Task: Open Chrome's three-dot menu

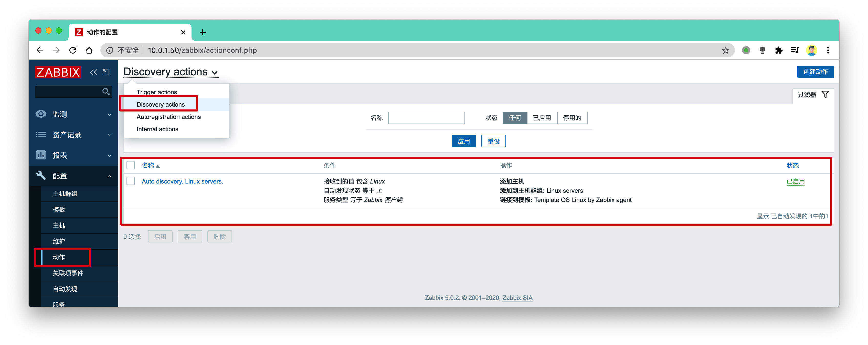Action: coord(828,50)
